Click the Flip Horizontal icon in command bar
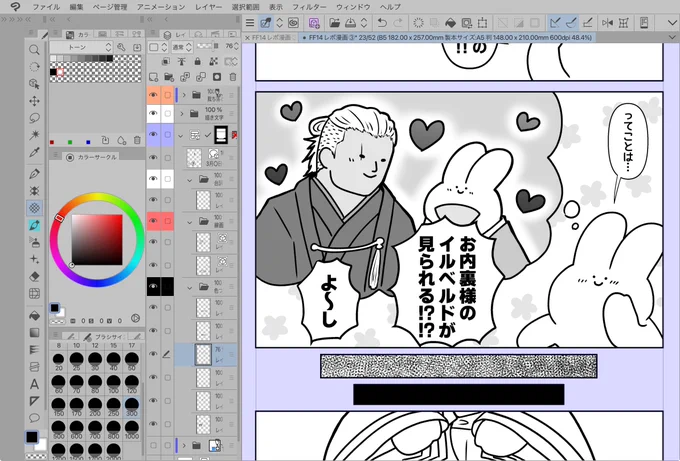 608,23
